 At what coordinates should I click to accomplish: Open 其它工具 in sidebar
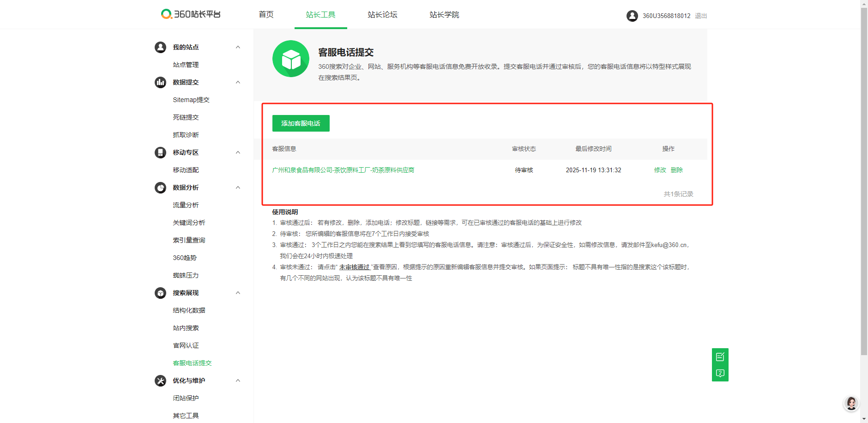coord(186,416)
